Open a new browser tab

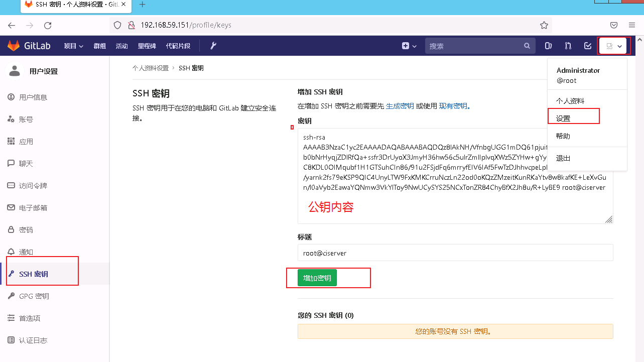[x=142, y=5]
